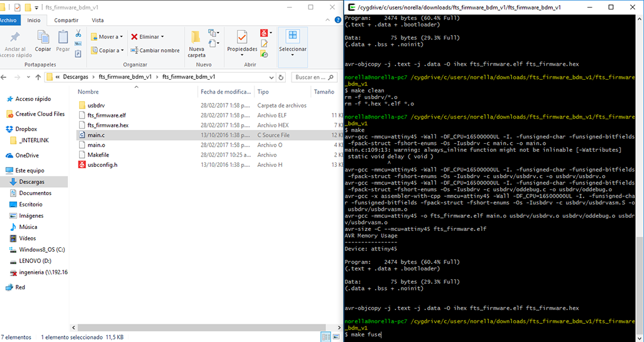Select the usbdrv folder

pos(96,105)
